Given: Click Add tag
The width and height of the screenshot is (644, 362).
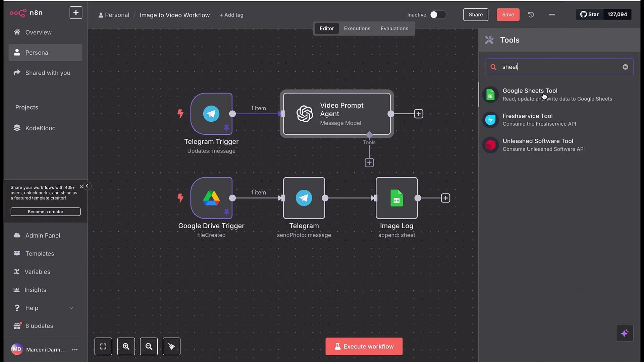Looking at the screenshot, I should pyautogui.click(x=231, y=15).
